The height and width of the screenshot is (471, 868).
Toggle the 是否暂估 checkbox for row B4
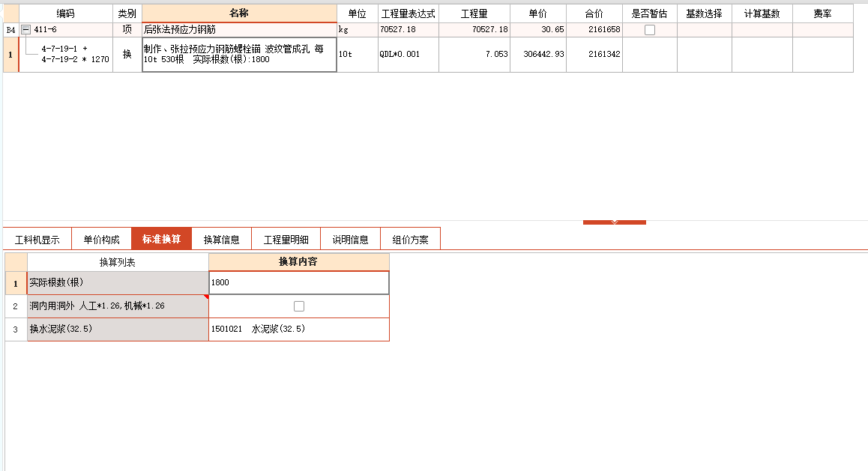[x=649, y=28]
